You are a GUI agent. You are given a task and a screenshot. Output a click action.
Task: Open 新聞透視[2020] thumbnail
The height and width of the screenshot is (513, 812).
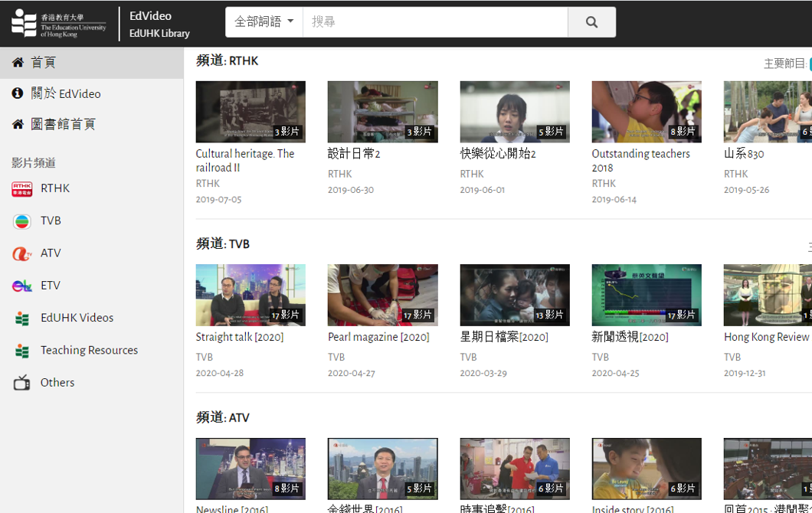pyautogui.click(x=647, y=295)
